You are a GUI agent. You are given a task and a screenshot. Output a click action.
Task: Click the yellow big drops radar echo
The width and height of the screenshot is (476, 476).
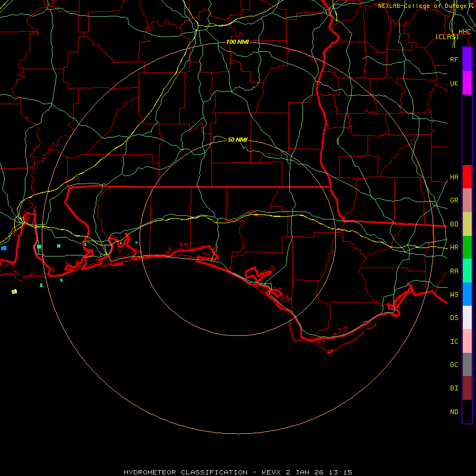click(x=14, y=291)
